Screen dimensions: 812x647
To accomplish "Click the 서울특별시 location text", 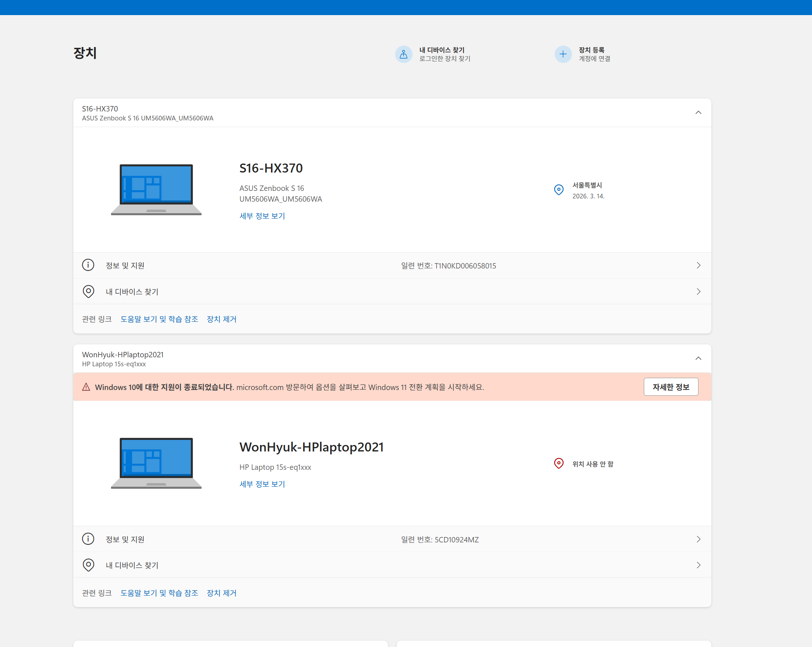I will click(x=587, y=185).
